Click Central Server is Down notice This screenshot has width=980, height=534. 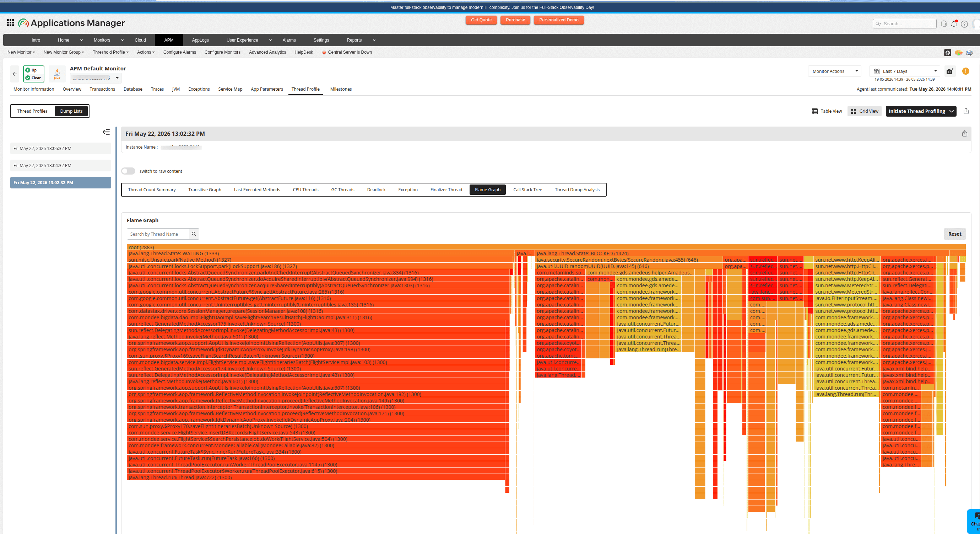(347, 52)
